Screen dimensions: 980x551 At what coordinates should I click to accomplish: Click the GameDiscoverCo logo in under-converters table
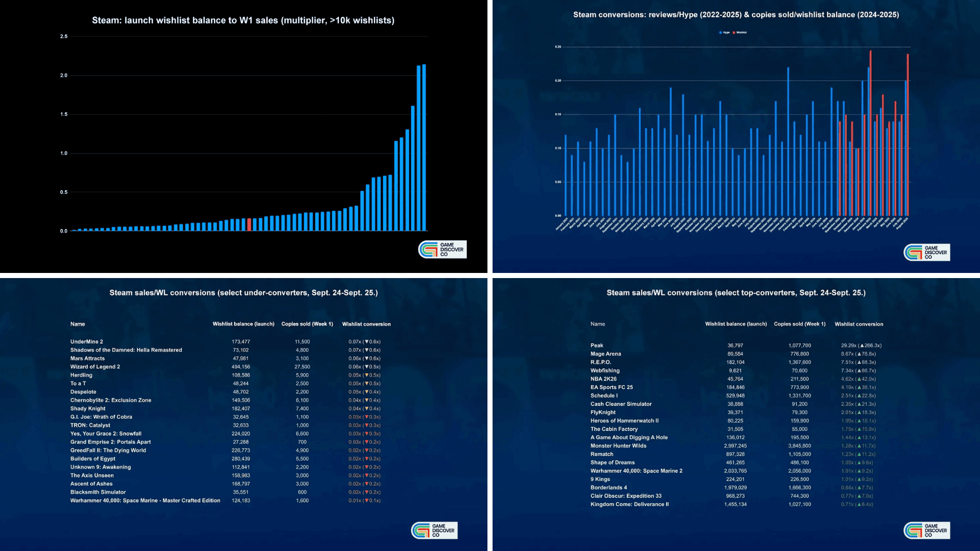[434, 531]
